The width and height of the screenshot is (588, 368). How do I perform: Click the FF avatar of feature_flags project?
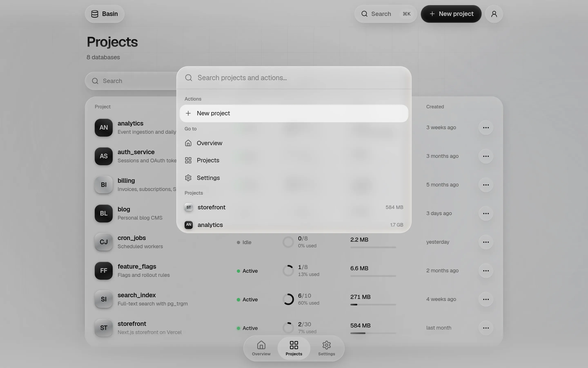104,271
